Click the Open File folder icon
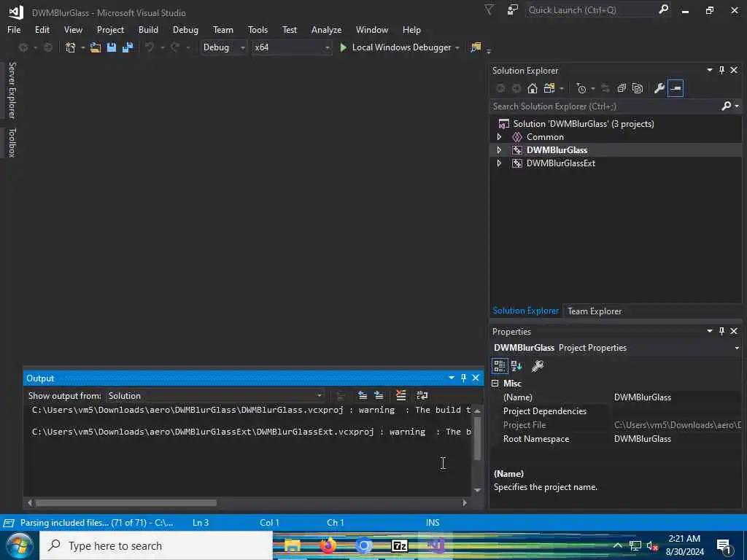Image resolution: width=747 pixels, height=560 pixels. pos(96,47)
